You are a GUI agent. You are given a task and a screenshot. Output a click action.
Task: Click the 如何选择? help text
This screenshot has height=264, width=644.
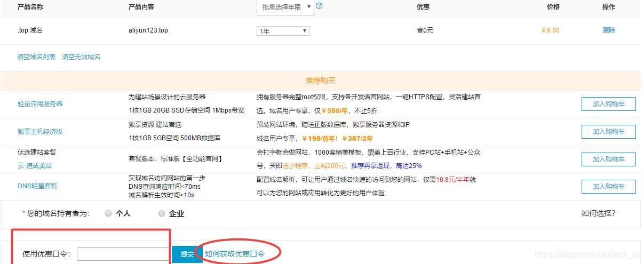click(x=598, y=213)
